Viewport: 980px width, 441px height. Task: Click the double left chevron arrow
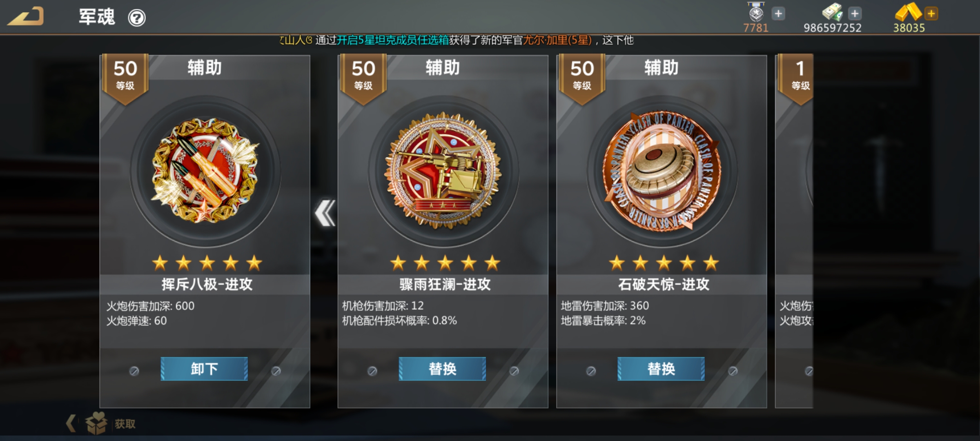[325, 213]
